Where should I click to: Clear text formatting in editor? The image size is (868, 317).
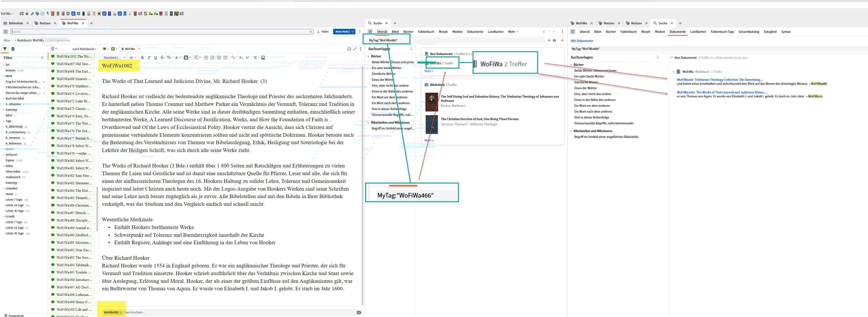pos(255,58)
